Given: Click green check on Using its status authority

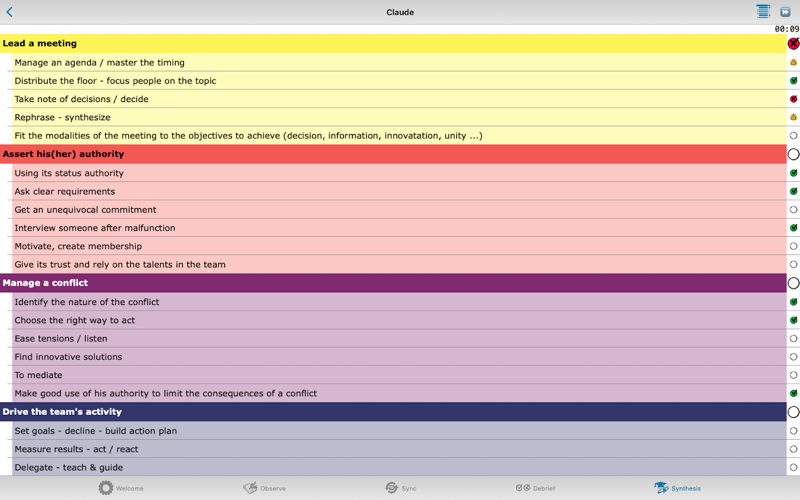Looking at the screenshot, I should (793, 173).
